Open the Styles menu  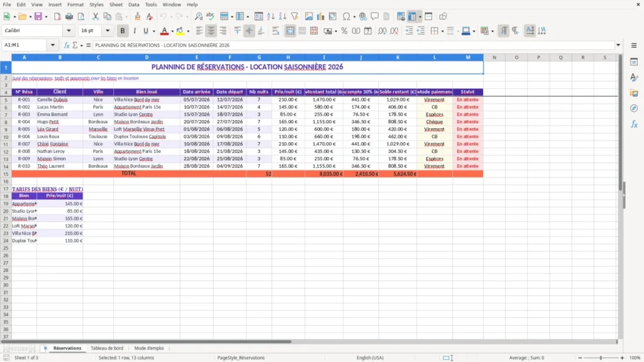(x=96, y=4)
